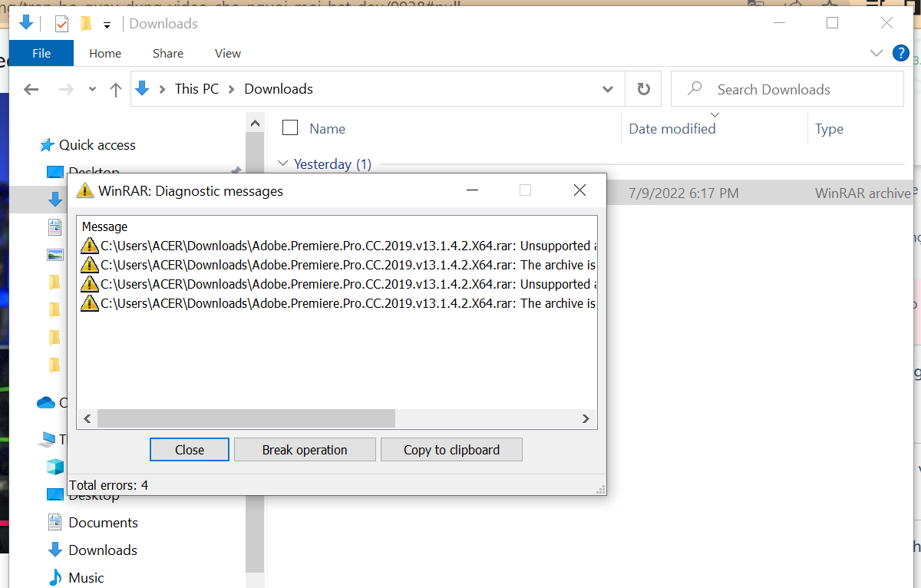
Task: Click the Message column header in WinRAR dialog
Action: (104, 226)
